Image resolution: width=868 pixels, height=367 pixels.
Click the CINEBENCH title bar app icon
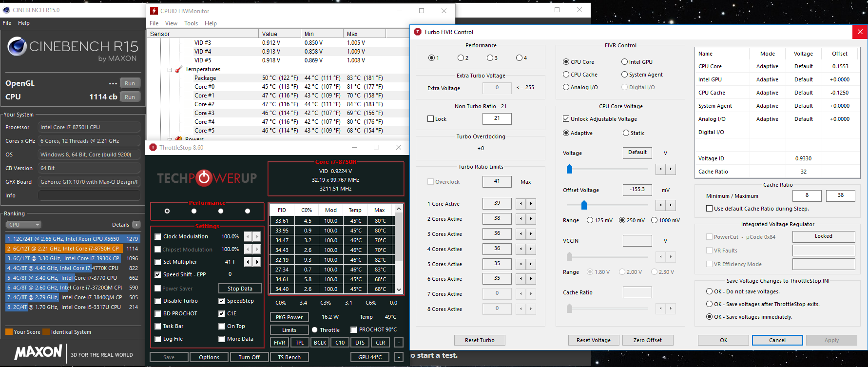6,10
